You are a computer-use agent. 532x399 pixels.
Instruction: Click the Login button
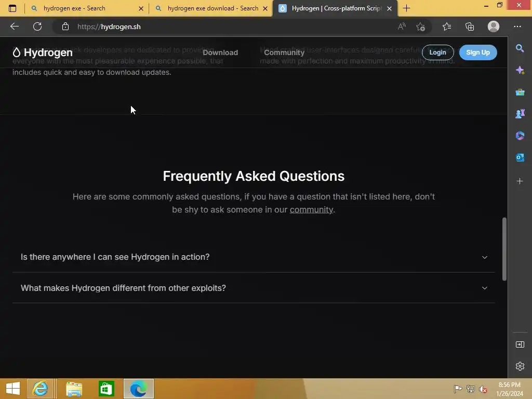[x=437, y=52]
